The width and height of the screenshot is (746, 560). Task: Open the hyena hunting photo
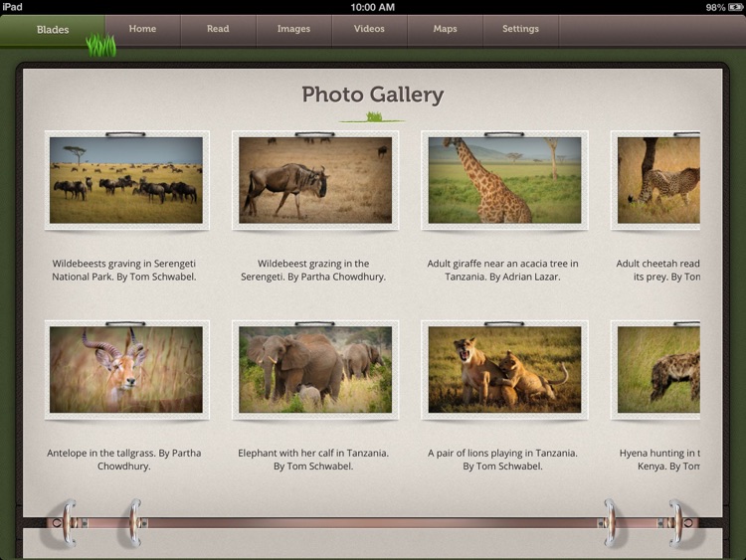[655, 370]
